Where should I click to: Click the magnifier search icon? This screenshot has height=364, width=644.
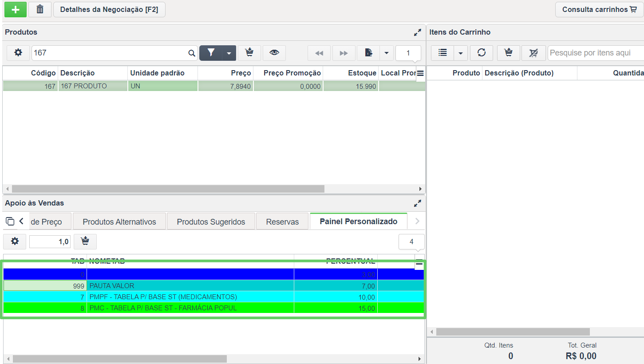[192, 53]
